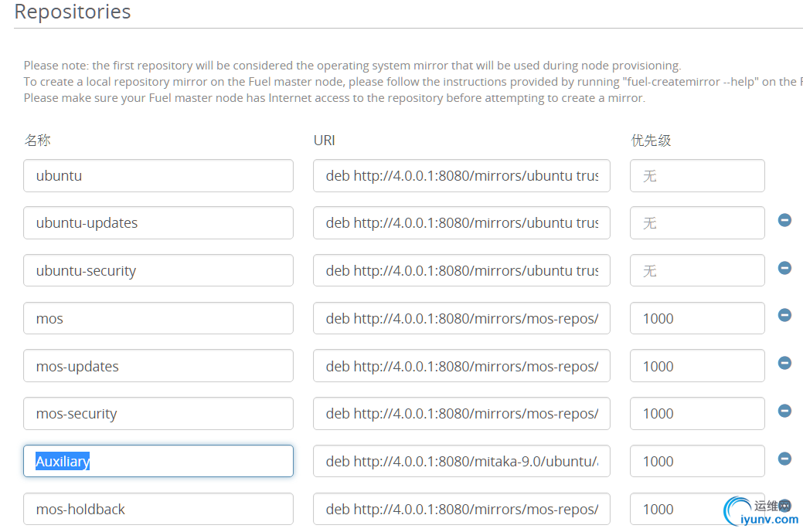Edit the URI field for mos-security
Screen dimensions: 803x532
click(x=461, y=413)
